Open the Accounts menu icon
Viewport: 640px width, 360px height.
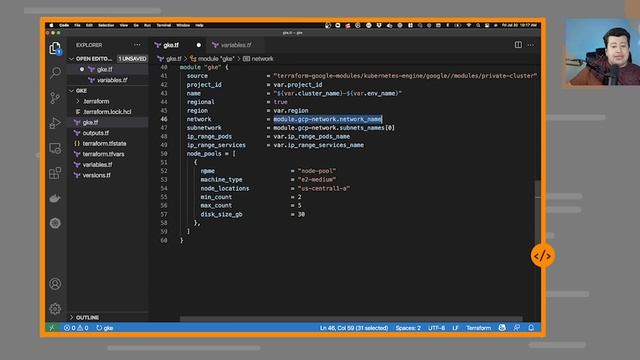pyautogui.click(x=55, y=284)
